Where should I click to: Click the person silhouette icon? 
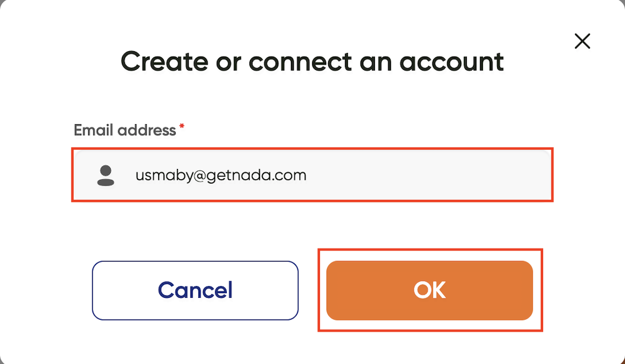(106, 175)
